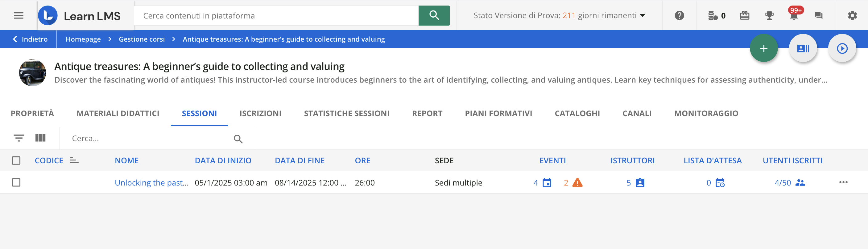Switch to the Iscrizioni tab
This screenshot has height=249, width=868.
[260, 113]
